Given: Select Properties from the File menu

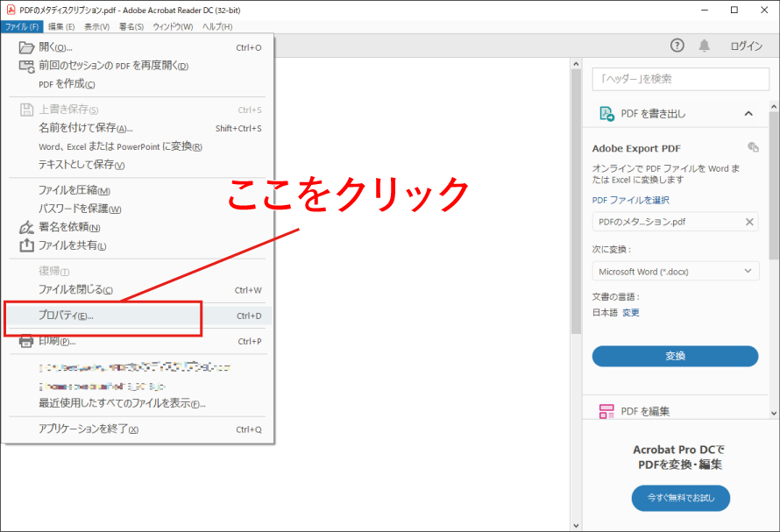Looking at the screenshot, I should click(66, 316).
